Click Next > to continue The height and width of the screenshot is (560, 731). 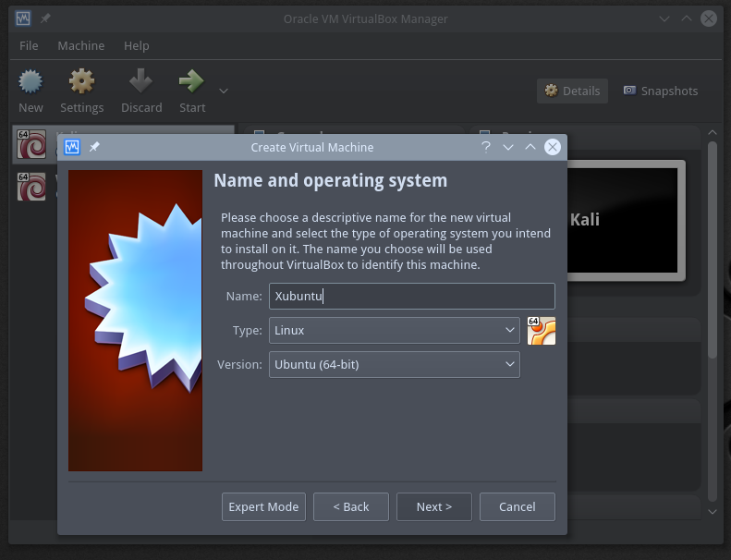(434, 506)
